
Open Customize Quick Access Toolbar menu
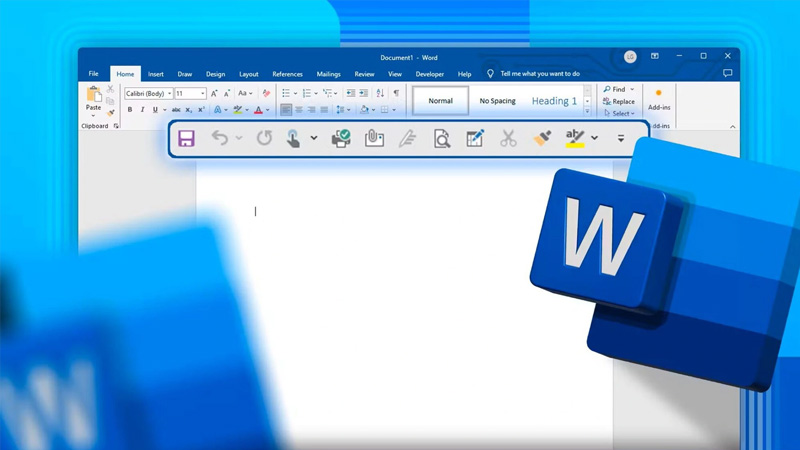[x=621, y=138]
